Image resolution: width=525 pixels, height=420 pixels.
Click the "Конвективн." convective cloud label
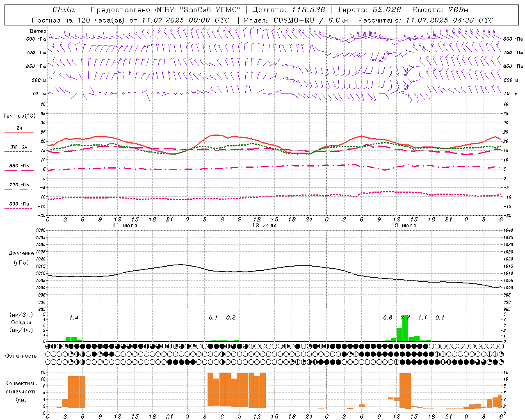point(21,383)
